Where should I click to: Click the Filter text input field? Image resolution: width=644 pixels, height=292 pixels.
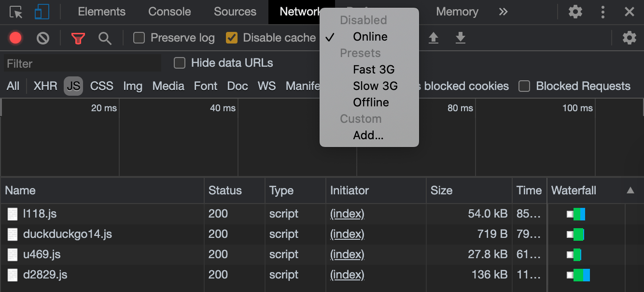[x=82, y=63]
